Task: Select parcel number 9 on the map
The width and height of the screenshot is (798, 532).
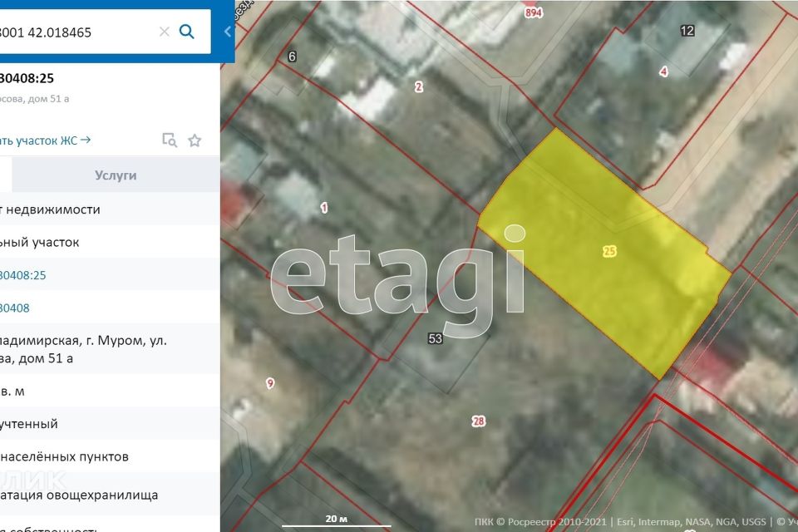Action: pyautogui.click(x=269, y=383)
